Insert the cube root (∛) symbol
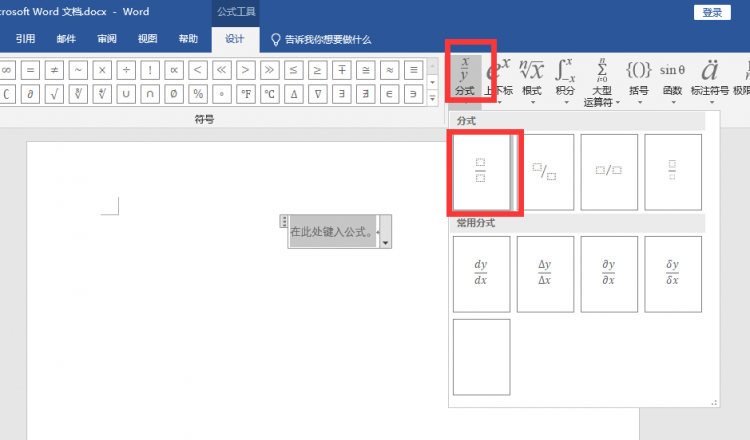 click(x=78, y=94)
